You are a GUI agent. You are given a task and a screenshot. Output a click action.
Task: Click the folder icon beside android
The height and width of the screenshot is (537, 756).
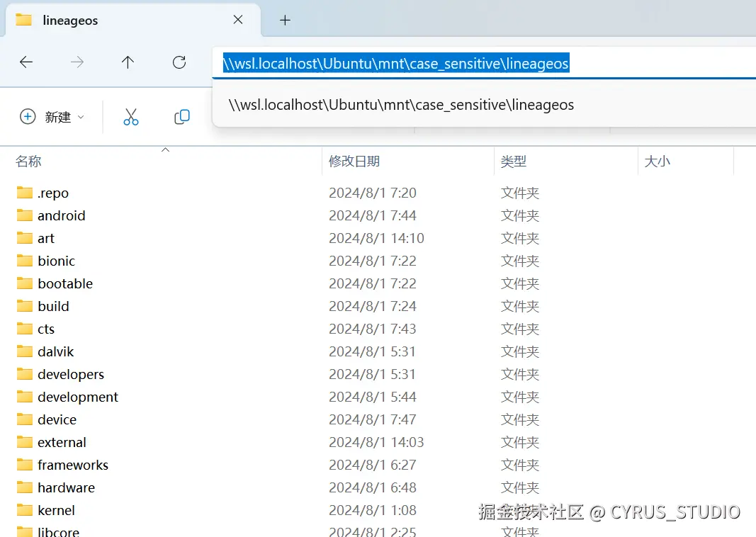click(23, 215)
